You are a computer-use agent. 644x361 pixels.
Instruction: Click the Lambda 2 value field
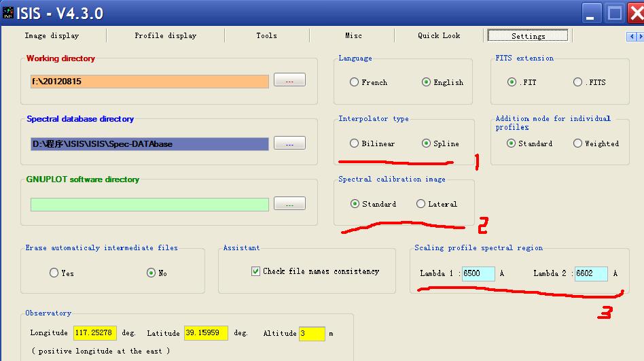pos(591,273)
